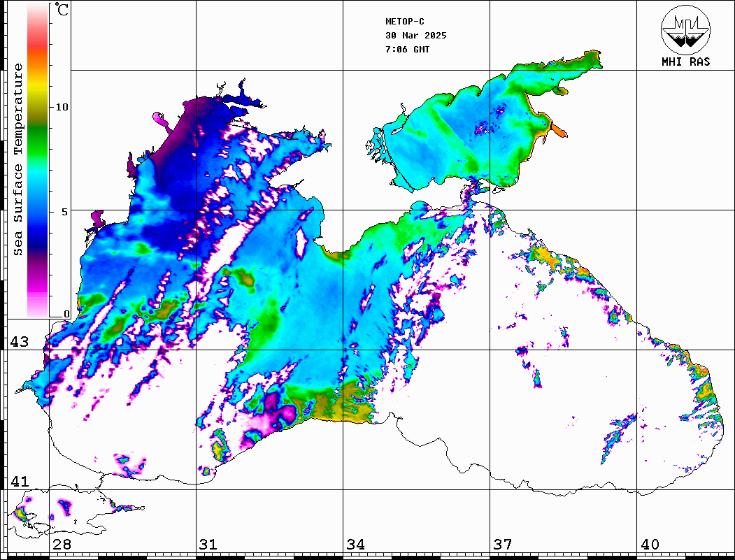Click the longitude label '28'

click(x=62, y=544)
